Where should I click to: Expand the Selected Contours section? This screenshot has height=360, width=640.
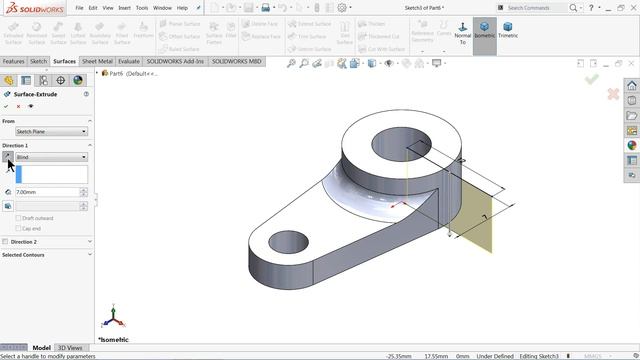click(90, 254)
